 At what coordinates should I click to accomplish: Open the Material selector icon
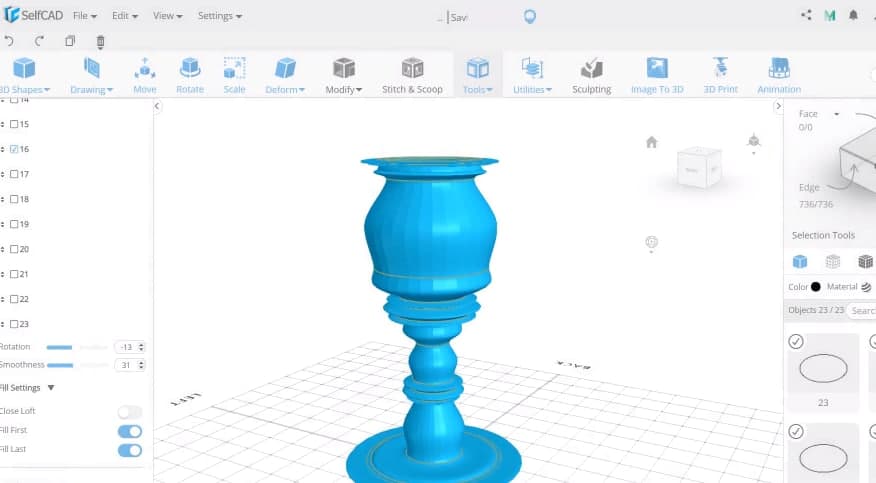[x=866, y=287]
